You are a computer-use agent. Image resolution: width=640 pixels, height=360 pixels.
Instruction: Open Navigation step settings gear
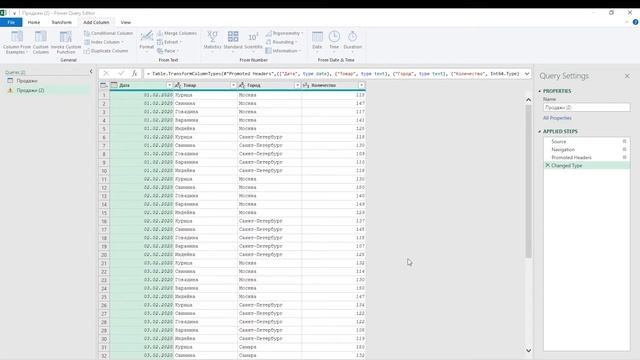tap(624, 149)
